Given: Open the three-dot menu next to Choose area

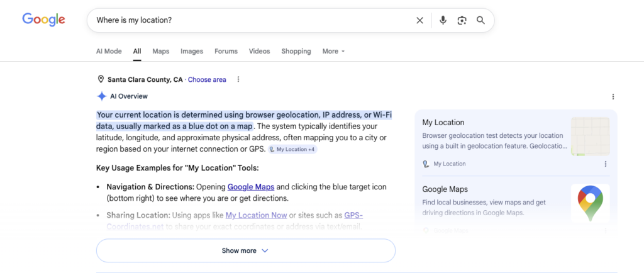Looking at the screenshot, I should (x=238, y=79).
